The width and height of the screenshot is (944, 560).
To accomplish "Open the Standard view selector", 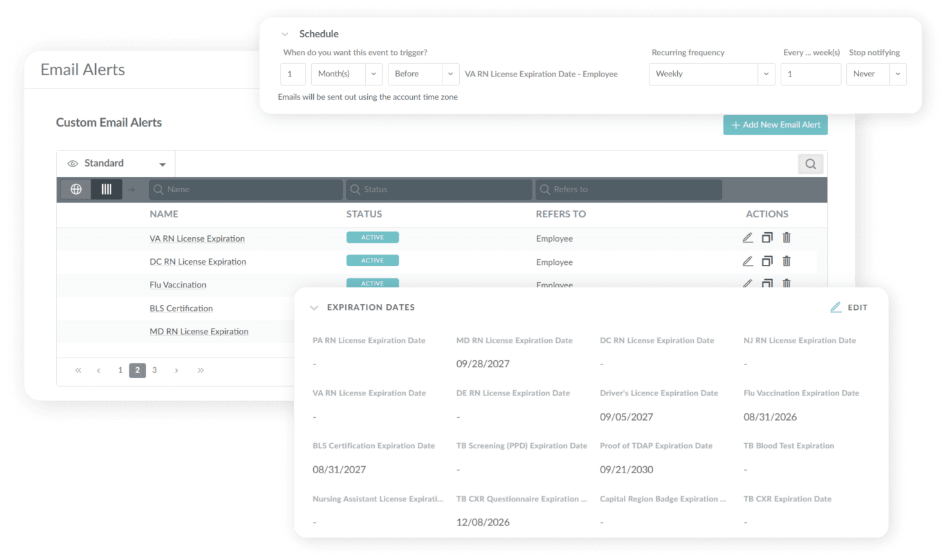I will (x=114, y=163).
